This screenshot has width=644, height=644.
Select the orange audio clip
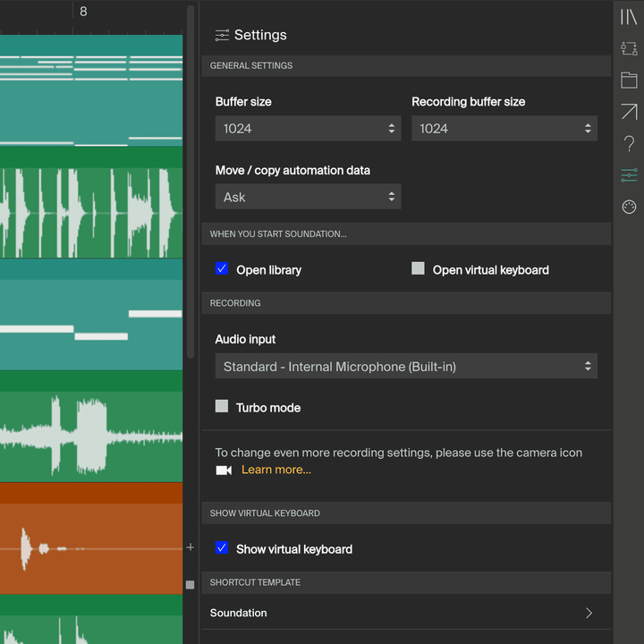pyautogui.click(x=91, y=538)
